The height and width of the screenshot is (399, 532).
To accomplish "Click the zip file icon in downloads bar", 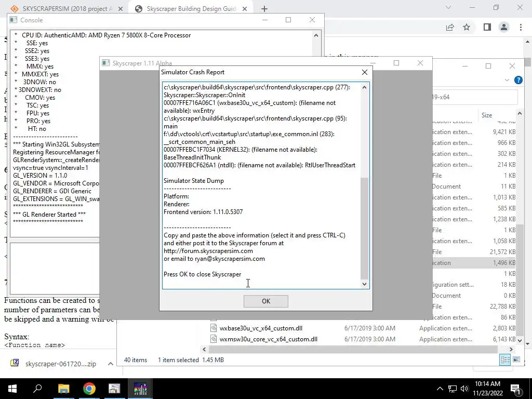I will (15, 363).
